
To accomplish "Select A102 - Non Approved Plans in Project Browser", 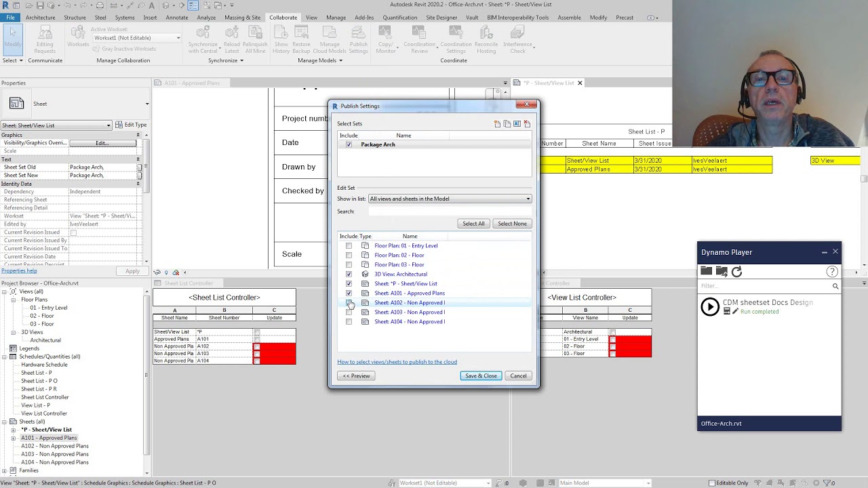I will (55, 446).
